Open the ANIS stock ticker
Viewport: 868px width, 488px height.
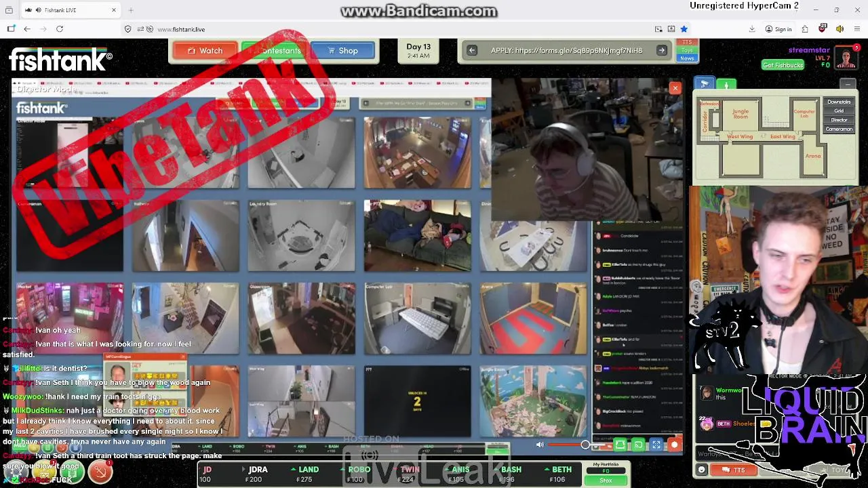click(x=459, y=474)
